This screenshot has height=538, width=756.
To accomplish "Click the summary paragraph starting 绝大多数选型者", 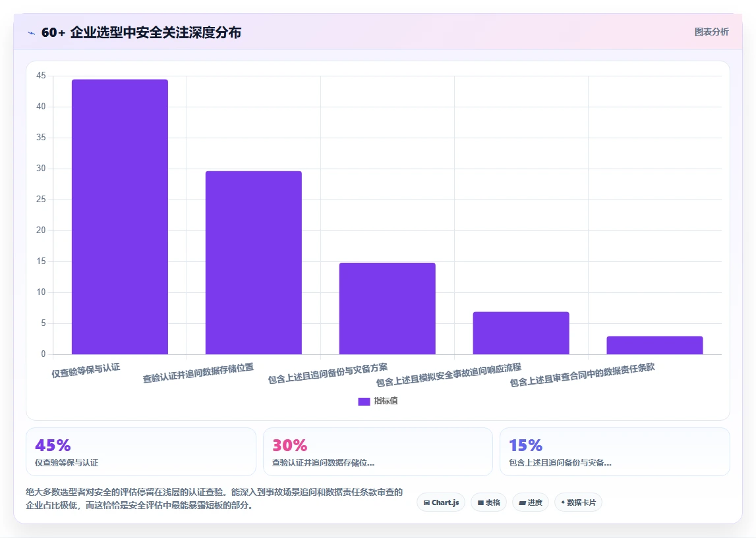I will [214, 498].
